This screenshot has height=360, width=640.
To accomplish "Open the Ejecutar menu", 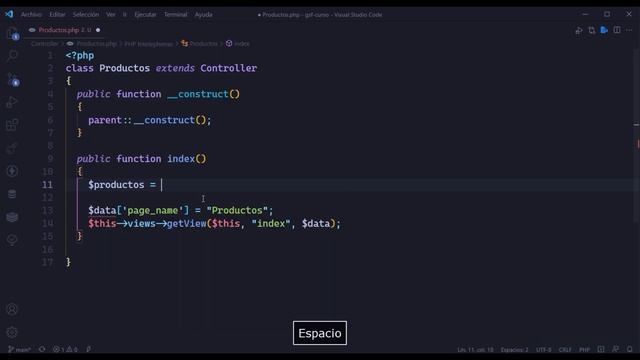I will click(145, 14).
